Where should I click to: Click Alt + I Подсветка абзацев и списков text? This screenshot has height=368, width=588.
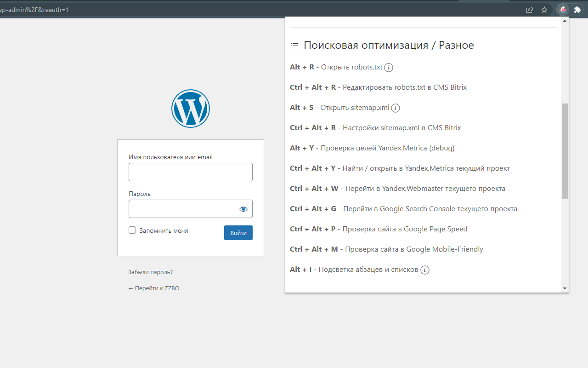[x=354, y=270]
